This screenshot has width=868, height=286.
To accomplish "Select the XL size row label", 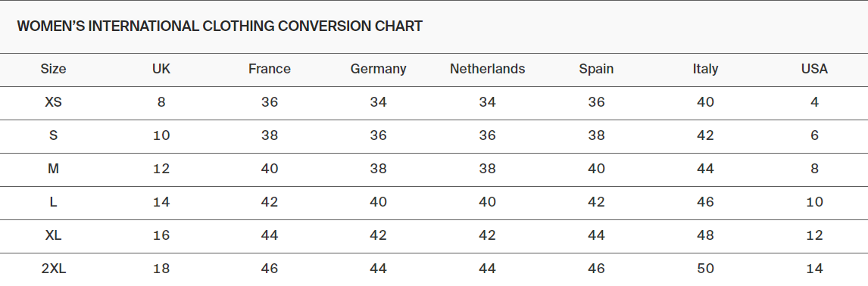I will [53, 235].
